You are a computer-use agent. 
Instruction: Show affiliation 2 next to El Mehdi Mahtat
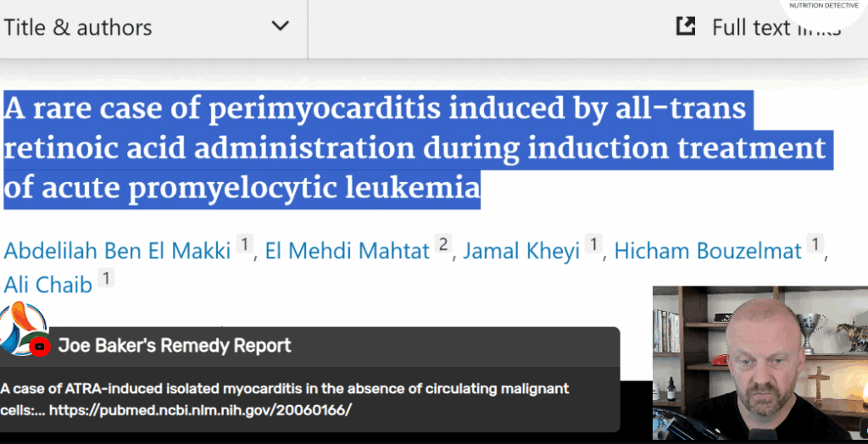pyautogui.click(x=442, y=243)
